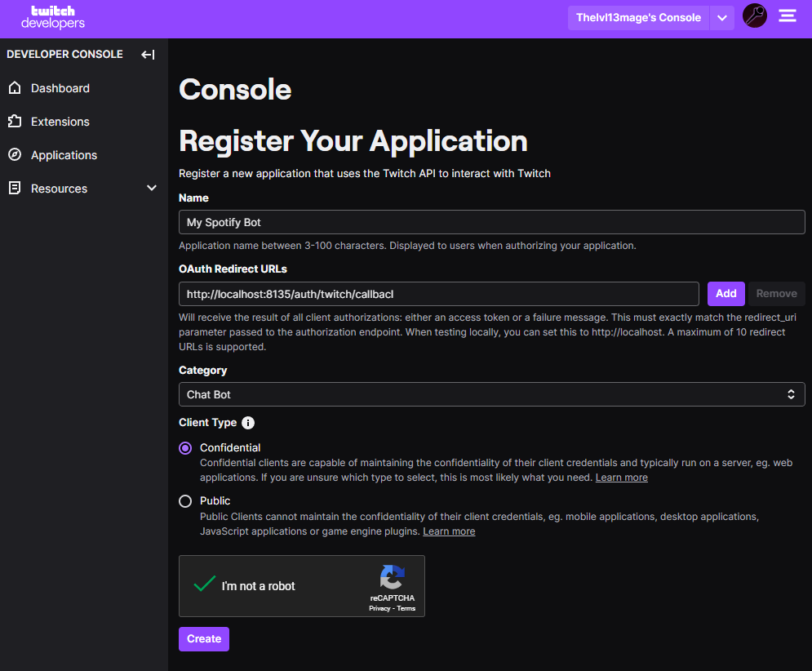Toggle the I'm not a robot checkbox
The image size is (812, 671).
(205, 584)
